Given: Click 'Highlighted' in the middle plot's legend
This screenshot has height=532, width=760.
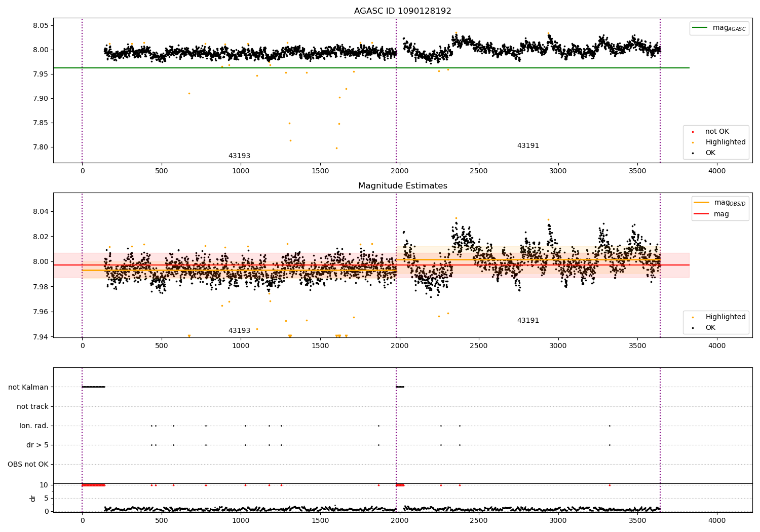Looking at the screenshot, I should [x=726, y=317].
